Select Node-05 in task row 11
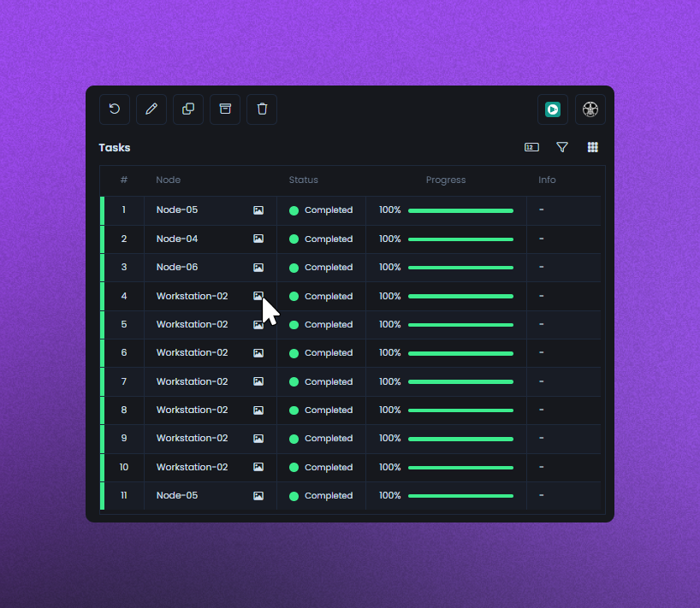Screen dimensions: 700x608 177,495
